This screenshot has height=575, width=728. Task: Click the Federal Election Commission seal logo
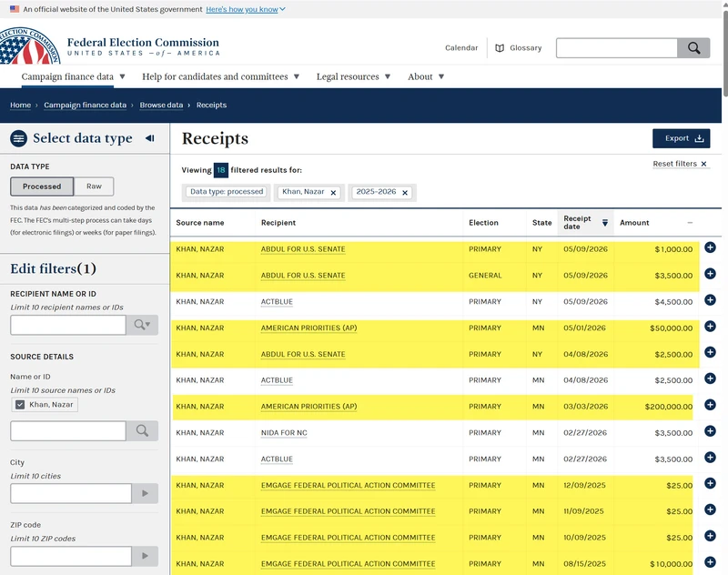[x=29, y=45]
